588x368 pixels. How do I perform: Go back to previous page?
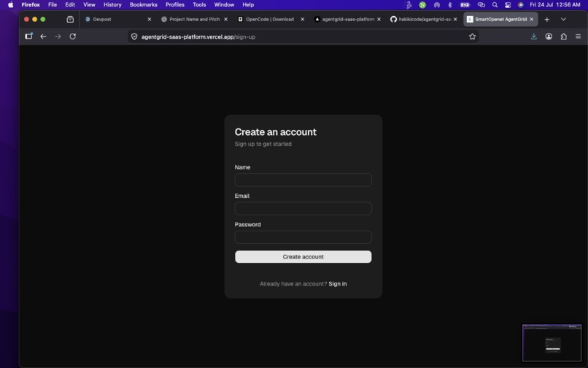click(43, 37)
